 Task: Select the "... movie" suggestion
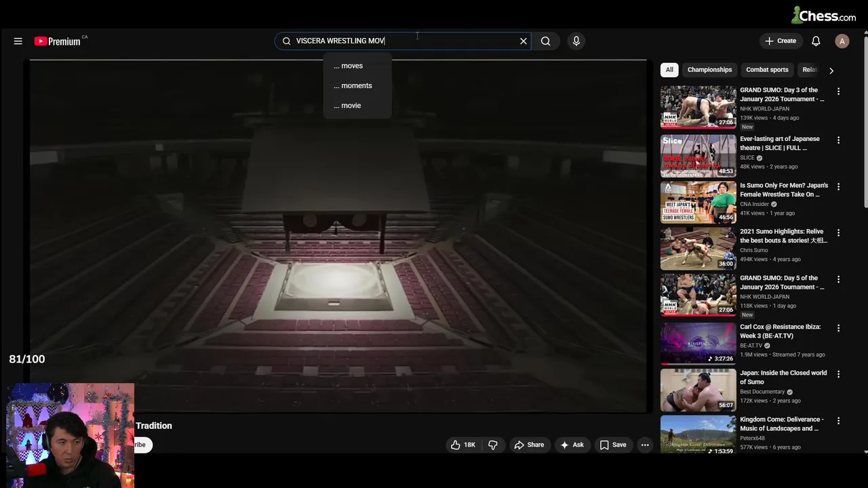click(x=357, y=106)
